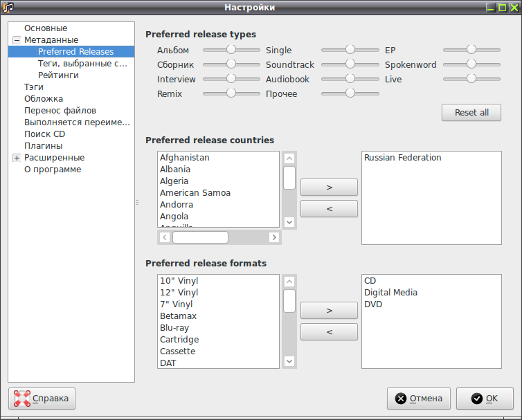Viewport: 522px width, 420px height.
Task: Click countries list vertical scrollbar handle
Action: coord(289,178)
